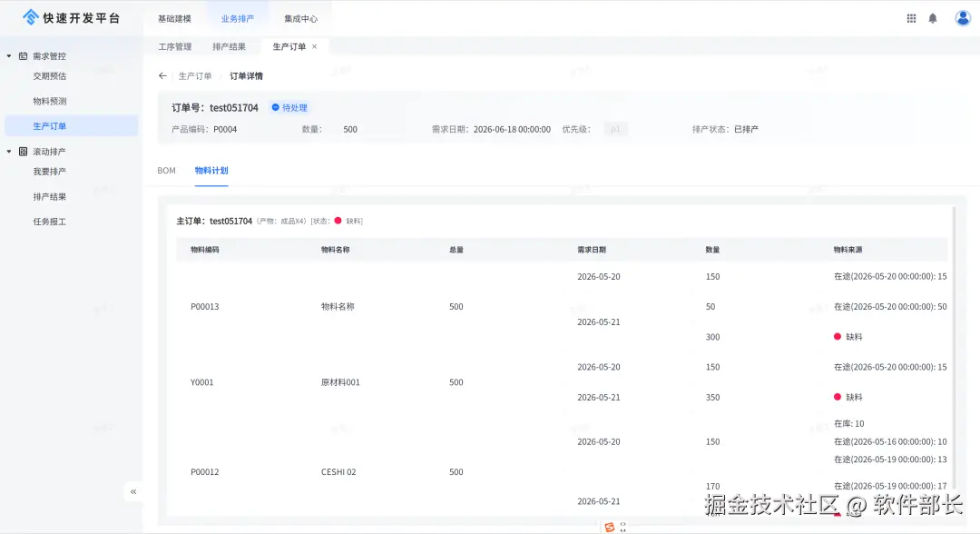Close the 生产订单 tab
Image resolution: width=980 pixels, height=534 pixels.
[x=314, y=46]
